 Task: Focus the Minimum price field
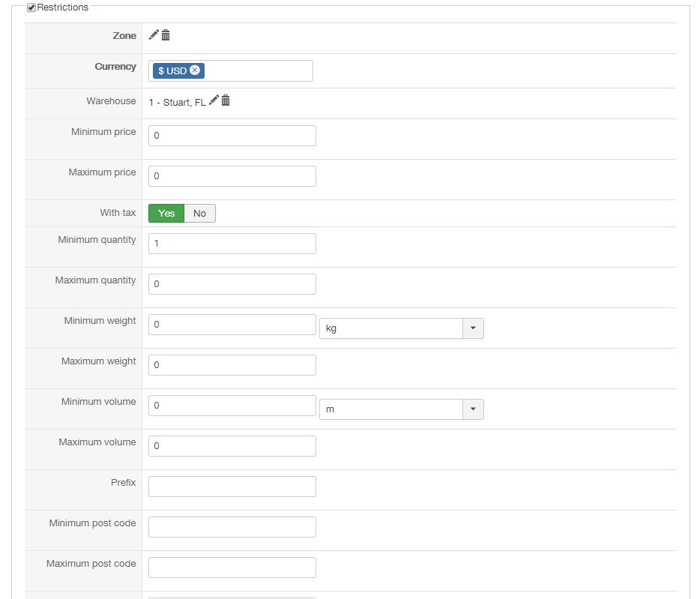click(x=232, y=136)
